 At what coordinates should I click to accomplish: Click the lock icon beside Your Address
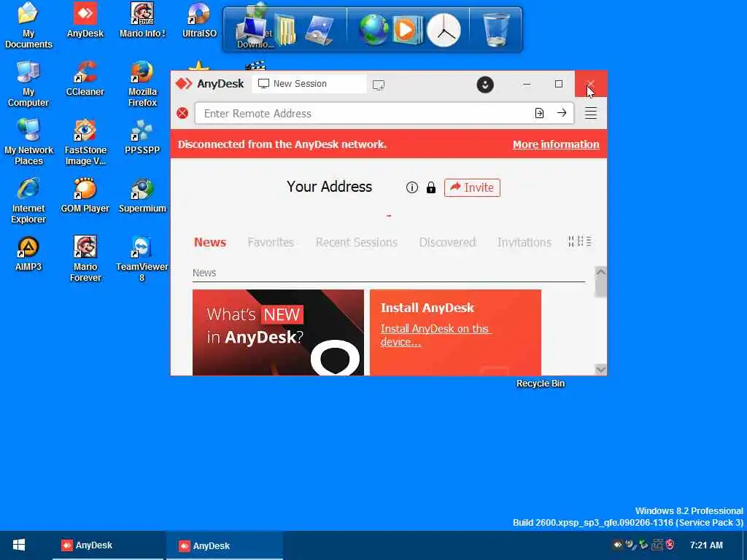431,187
